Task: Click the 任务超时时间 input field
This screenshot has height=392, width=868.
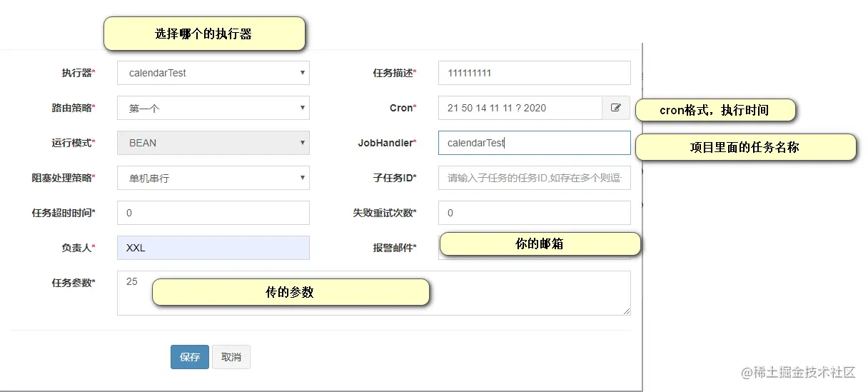Action: pyautogui.click(x=213, y=213)
